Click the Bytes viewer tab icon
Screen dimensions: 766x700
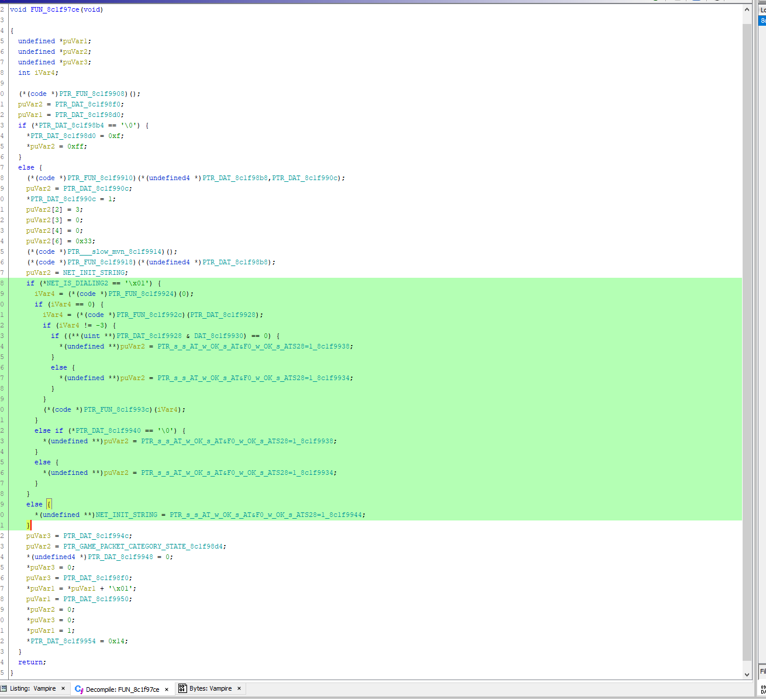click(182, 688)
